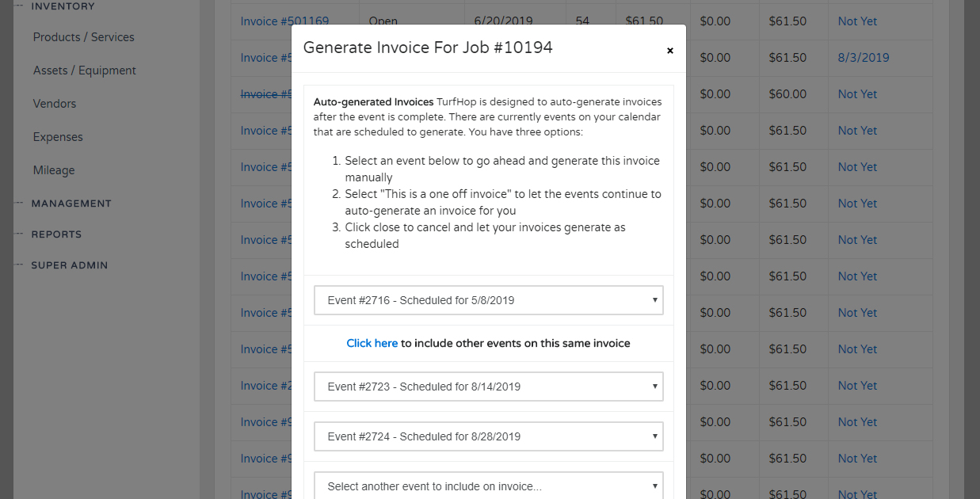Open the Event #2724 dropdown

[x=488, y=436]
